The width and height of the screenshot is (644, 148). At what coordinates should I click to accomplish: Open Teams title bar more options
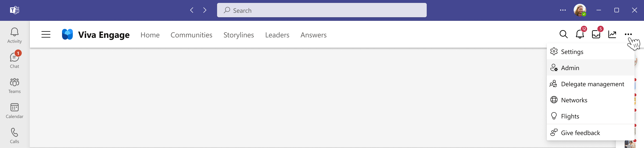563,10
